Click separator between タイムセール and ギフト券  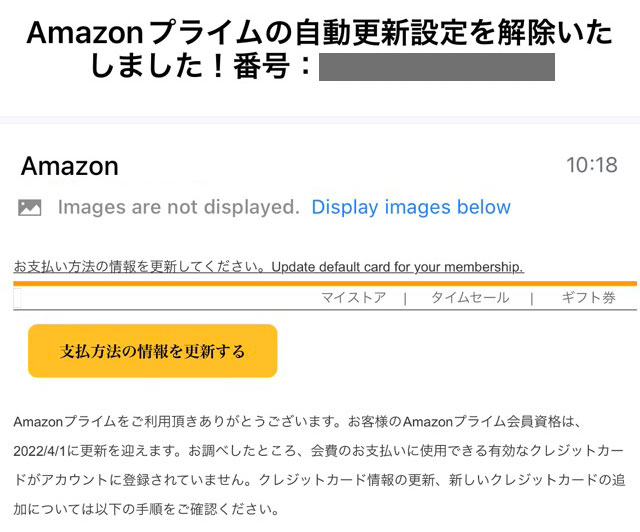[x=531, y=298]
